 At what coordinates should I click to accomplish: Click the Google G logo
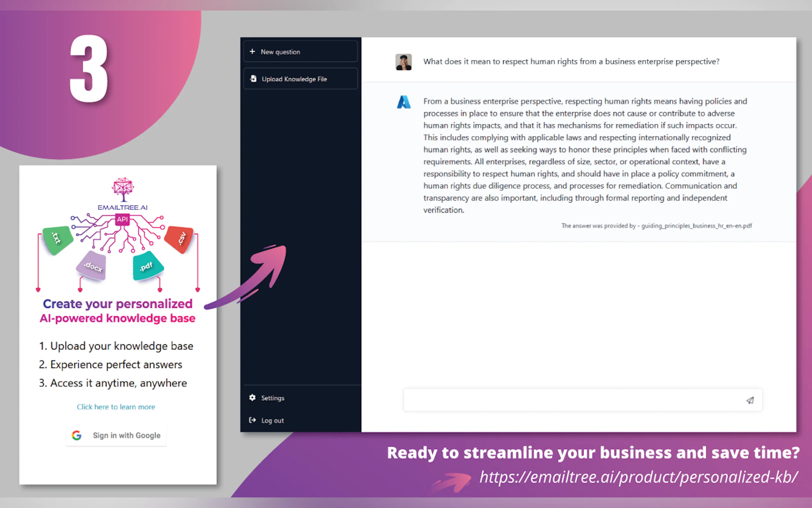(x=76, y=435)
